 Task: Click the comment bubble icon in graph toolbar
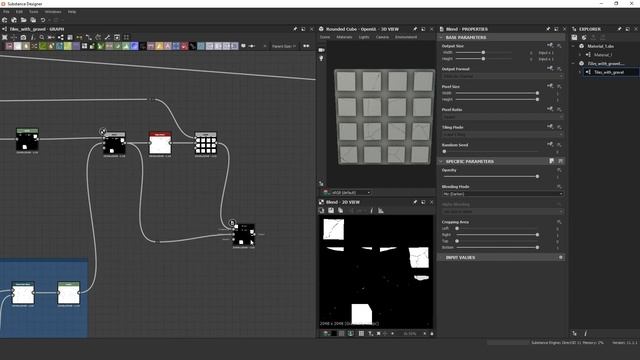[243, 46]
